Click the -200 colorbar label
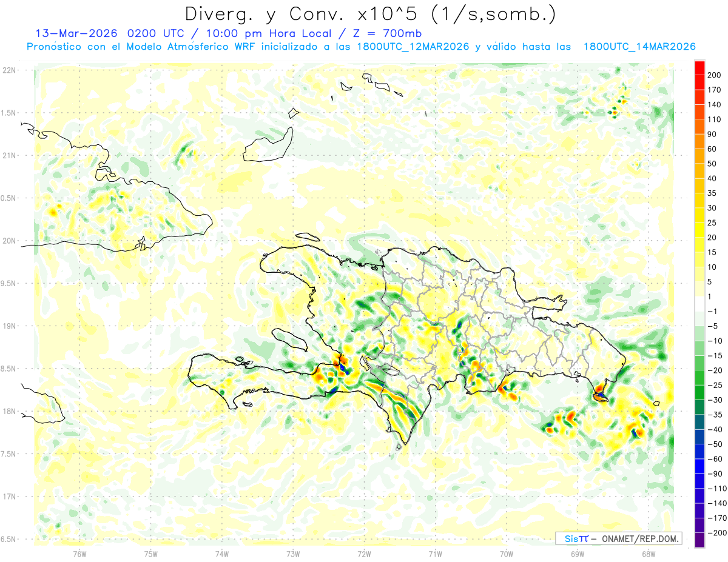The width and height of the screenshot is (728, 562). 717,533
